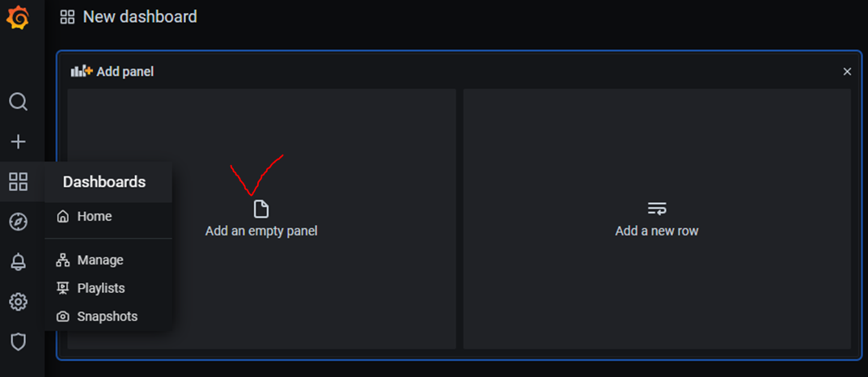Open Explore via the compass icon
Image resolution: width=868 pixels, height=377 pixels.
(19, 222)
